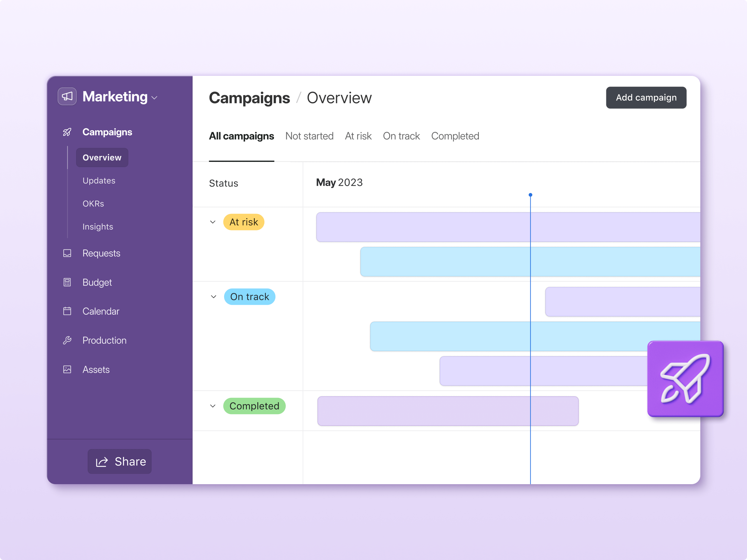
Task: Click the Campaigns rocket sidebar icon
Action: point(67,132)
